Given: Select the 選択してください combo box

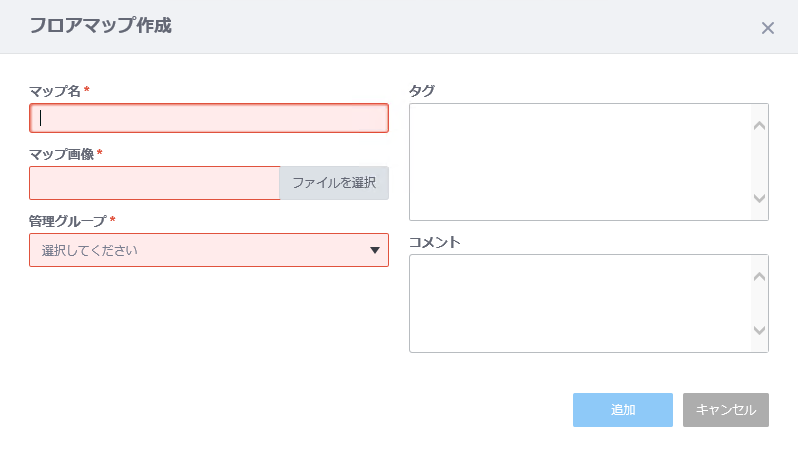Looking at the screenshot, I should point(209,250).
